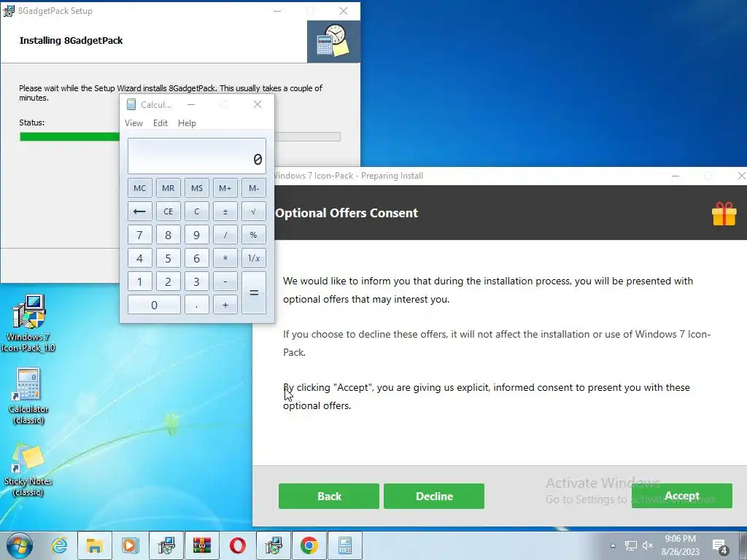Click the MC memory clear button
Viewport: 747px width, 560px height.
click(139, 188)
